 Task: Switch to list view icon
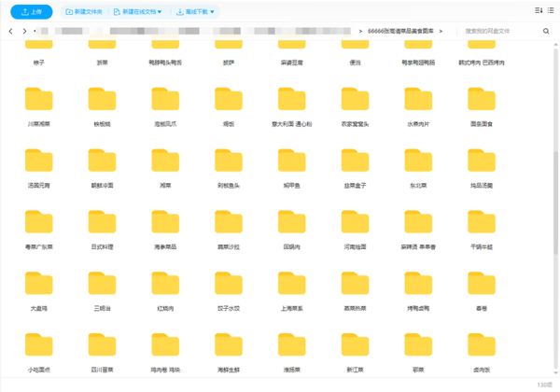[551, 10]
